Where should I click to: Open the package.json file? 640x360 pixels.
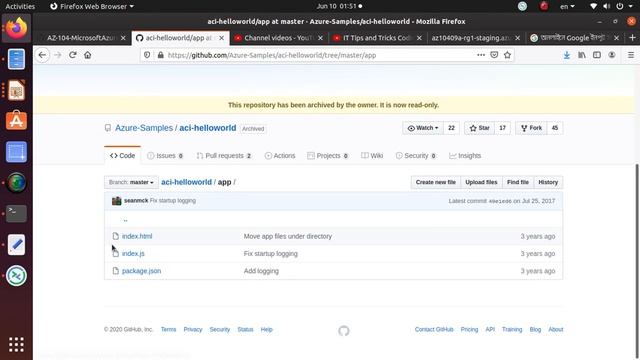click(142, 271)
